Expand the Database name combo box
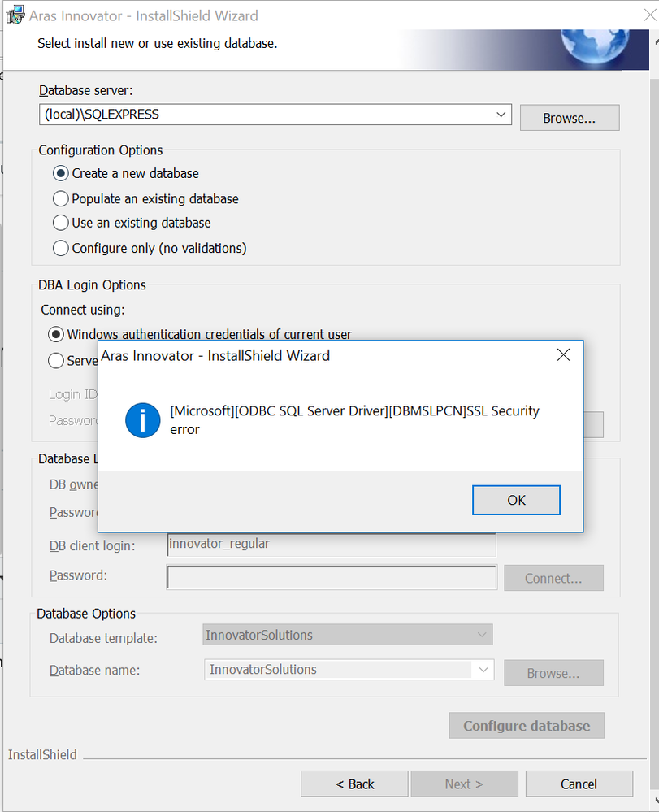The height and width of the screenshot is (812, 659). (x=483, y=670)
